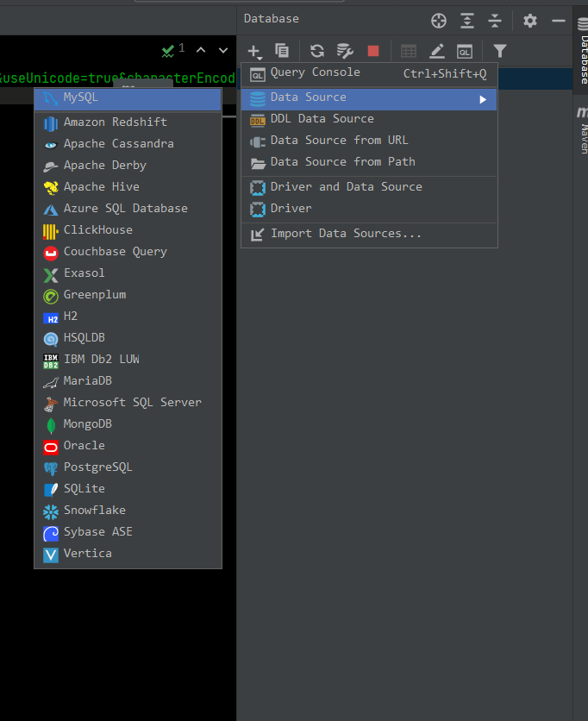Click the table editor grid icon
This screenshot has height=721, width=588.
pyautogui.click(x=409, y=51)
